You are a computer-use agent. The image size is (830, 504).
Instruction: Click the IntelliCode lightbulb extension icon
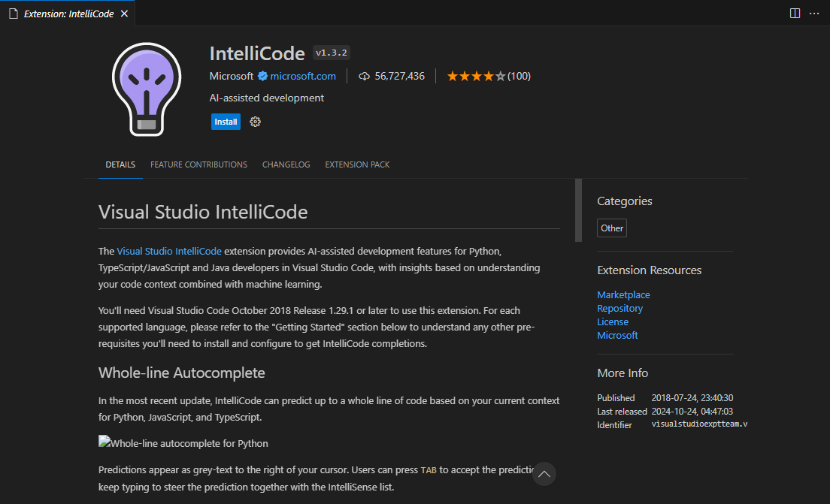(x=147, y=89)
